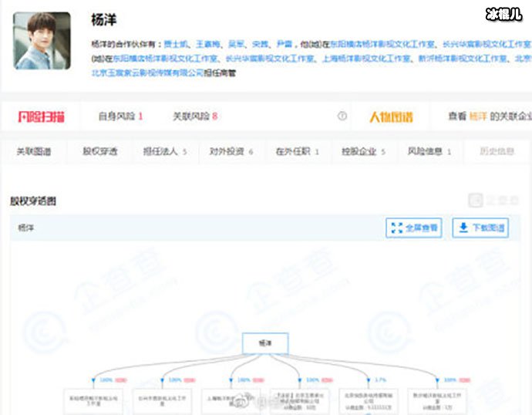View 关联风险 8 details
This screenshot has height=415, width=532.
(195, 116)
